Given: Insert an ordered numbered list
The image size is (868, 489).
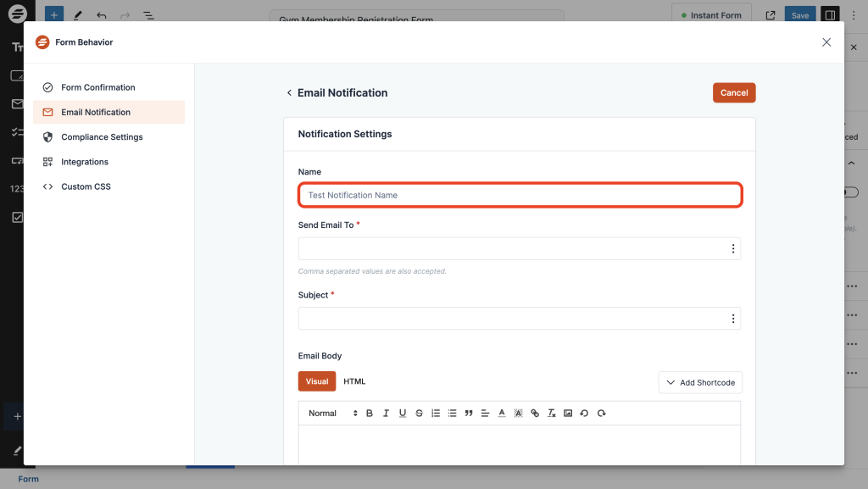Looking at the screenshot, I should click(436, 414).
